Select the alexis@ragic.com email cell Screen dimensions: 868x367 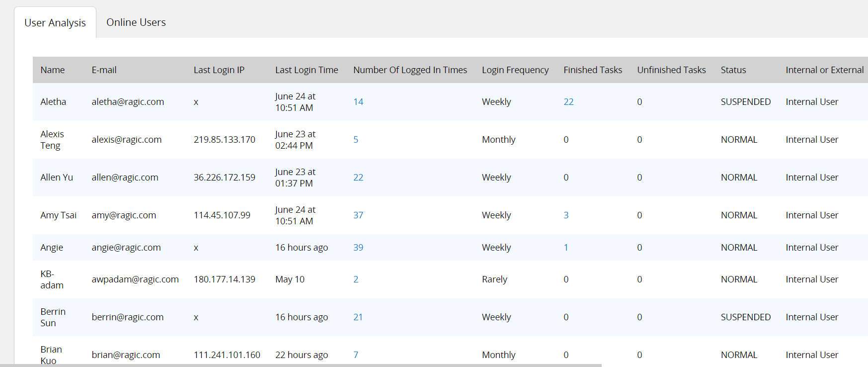coord(127,140)
